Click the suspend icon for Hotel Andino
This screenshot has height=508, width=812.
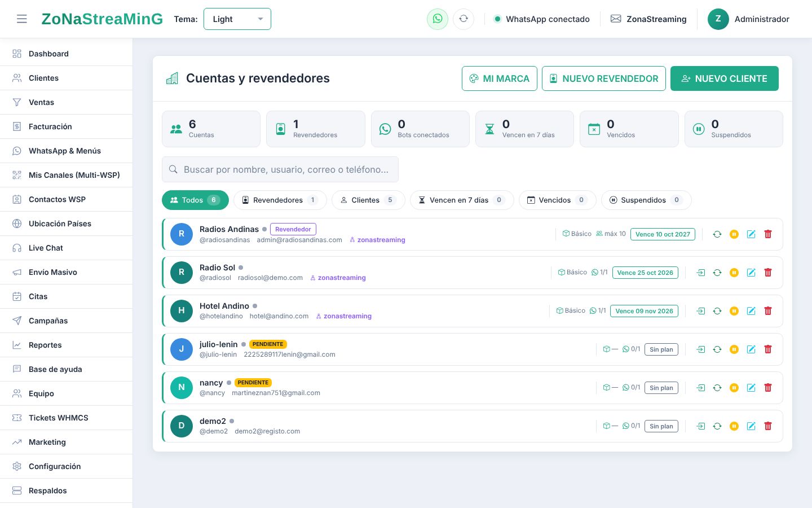click(x=734, y=311)
